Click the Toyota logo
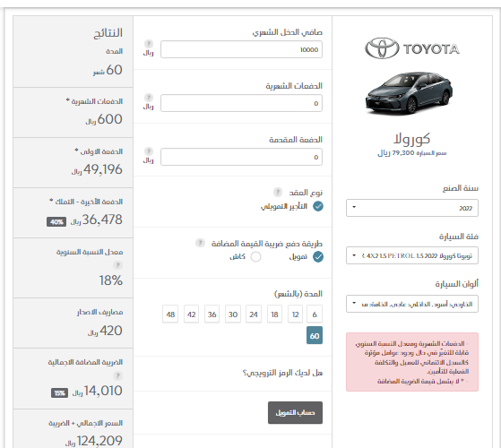 [x=412, y=48]
